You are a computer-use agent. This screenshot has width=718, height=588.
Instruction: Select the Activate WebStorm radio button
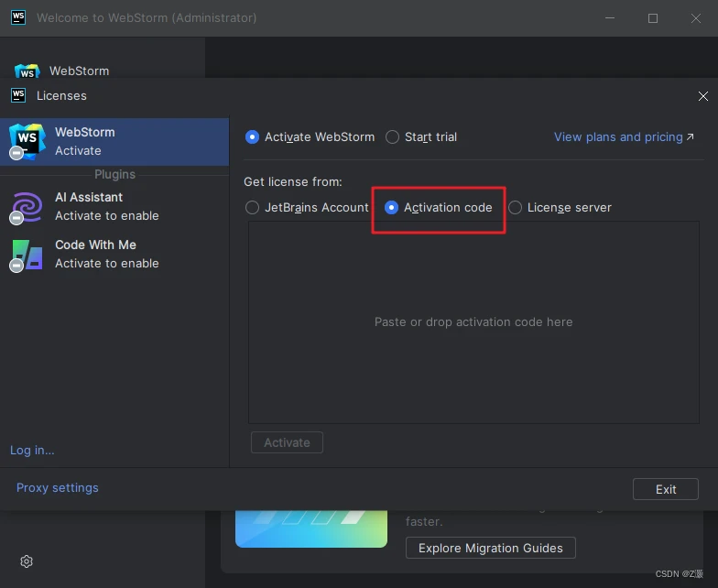(253, 137)
